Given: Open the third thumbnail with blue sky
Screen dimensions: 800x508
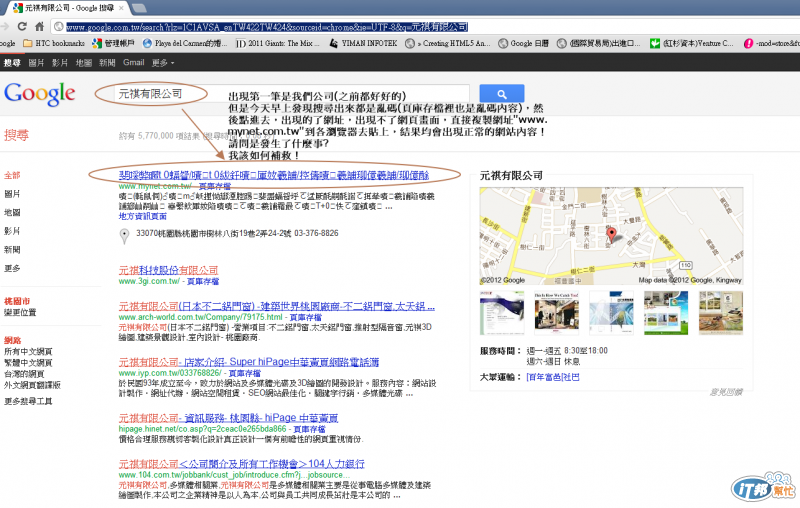Looking at the screenshot, I should 611,313.
